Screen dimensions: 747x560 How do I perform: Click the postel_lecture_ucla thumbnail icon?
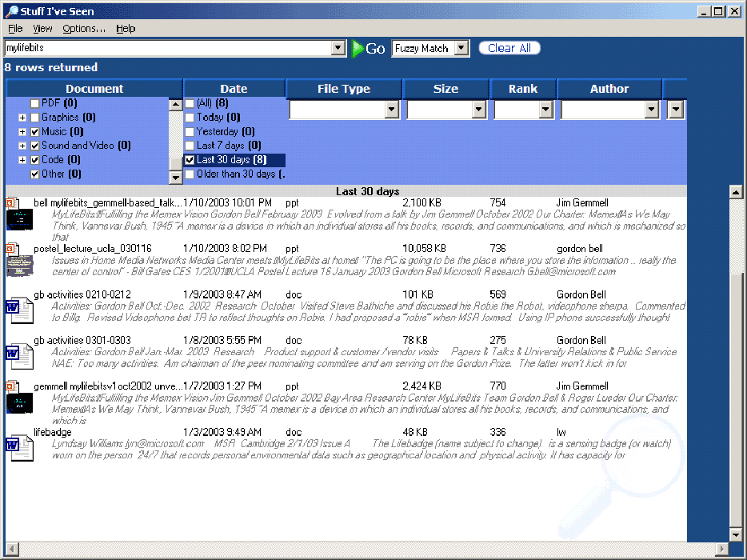pos(18,262)
